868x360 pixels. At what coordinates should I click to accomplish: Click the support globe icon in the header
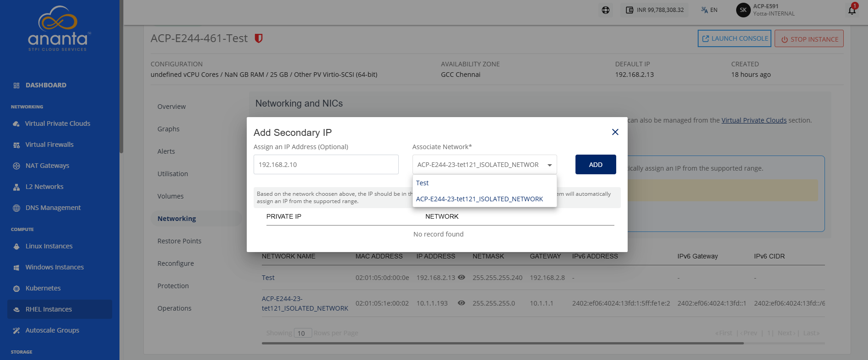coord(606,10)
